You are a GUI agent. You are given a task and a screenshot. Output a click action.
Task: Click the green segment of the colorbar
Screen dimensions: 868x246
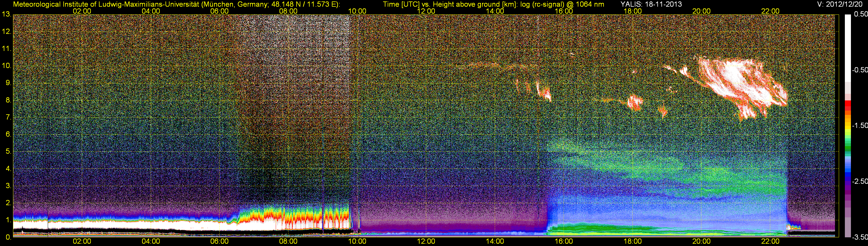pos(848,147)
